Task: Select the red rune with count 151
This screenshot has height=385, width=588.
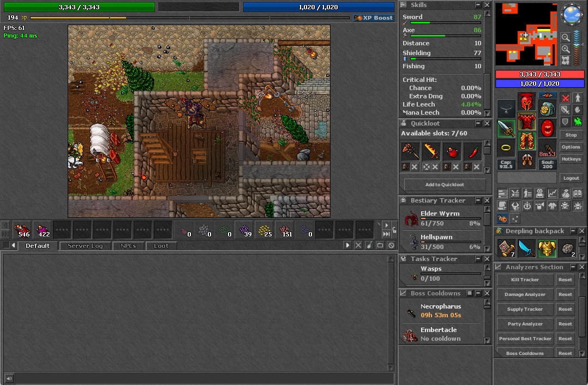Action: [285, 230]
